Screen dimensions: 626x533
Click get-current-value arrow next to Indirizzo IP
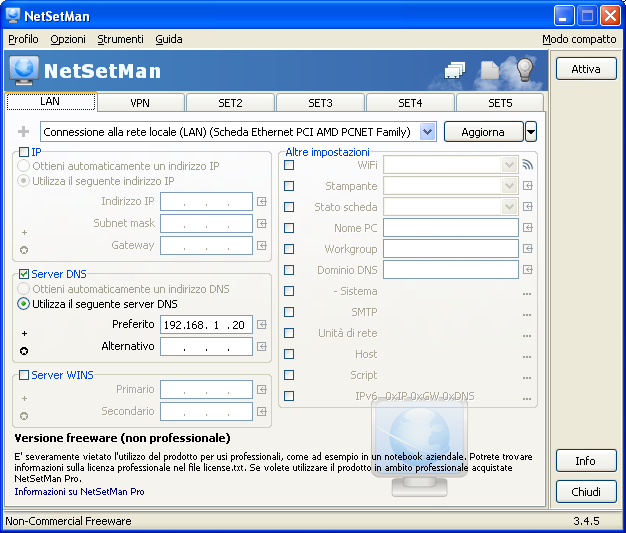(x=262, y=202)
